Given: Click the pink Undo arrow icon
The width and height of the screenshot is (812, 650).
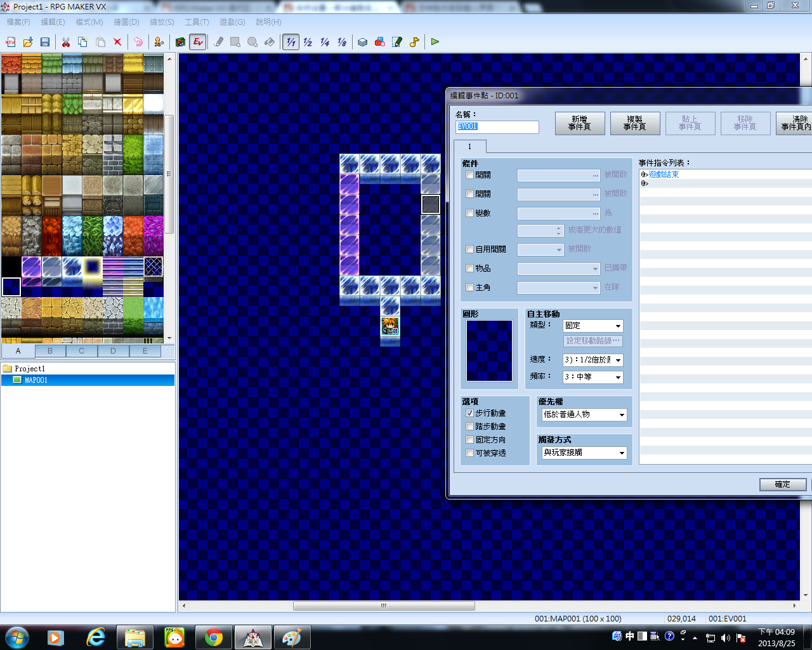Looking at the screenshot, I should (x=138, y=42).
